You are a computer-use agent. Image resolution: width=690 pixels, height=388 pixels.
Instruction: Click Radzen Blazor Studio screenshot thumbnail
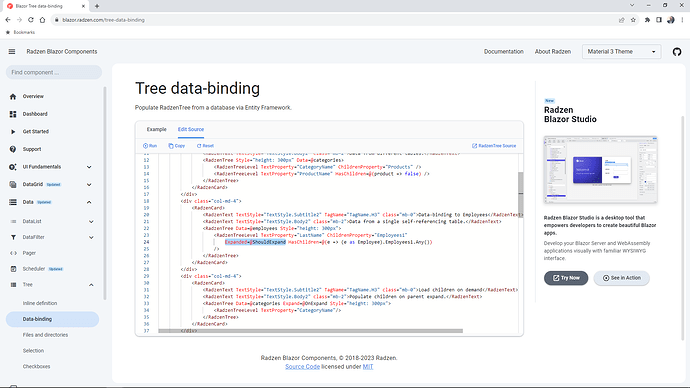pyautogui.click(x=600, y=170)
